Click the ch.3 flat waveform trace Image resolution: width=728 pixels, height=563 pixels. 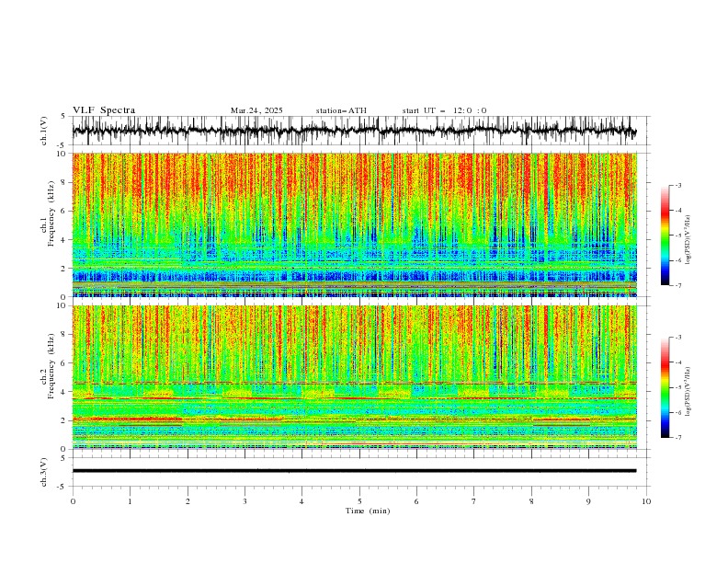point(354,471)
